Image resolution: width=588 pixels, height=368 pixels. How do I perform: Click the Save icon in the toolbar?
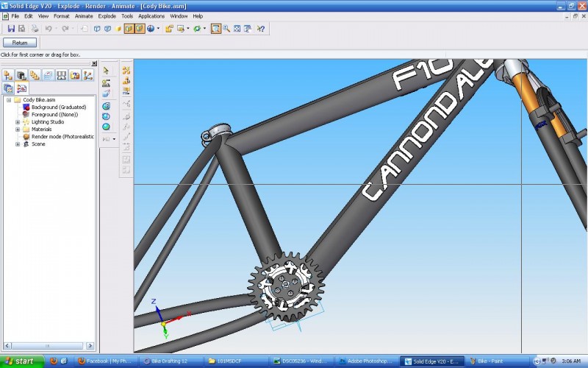pyautogui.click(x=11, y=29)
